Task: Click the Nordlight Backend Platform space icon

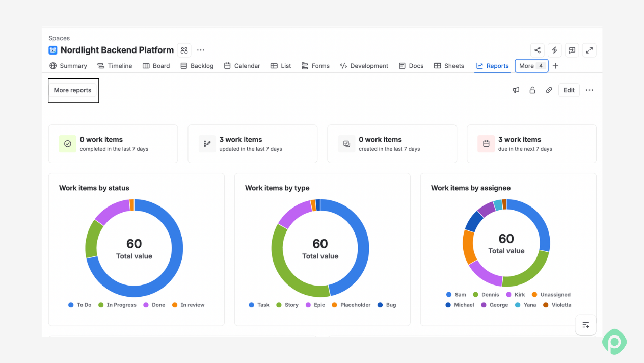Action: click(x=53, y=50)
